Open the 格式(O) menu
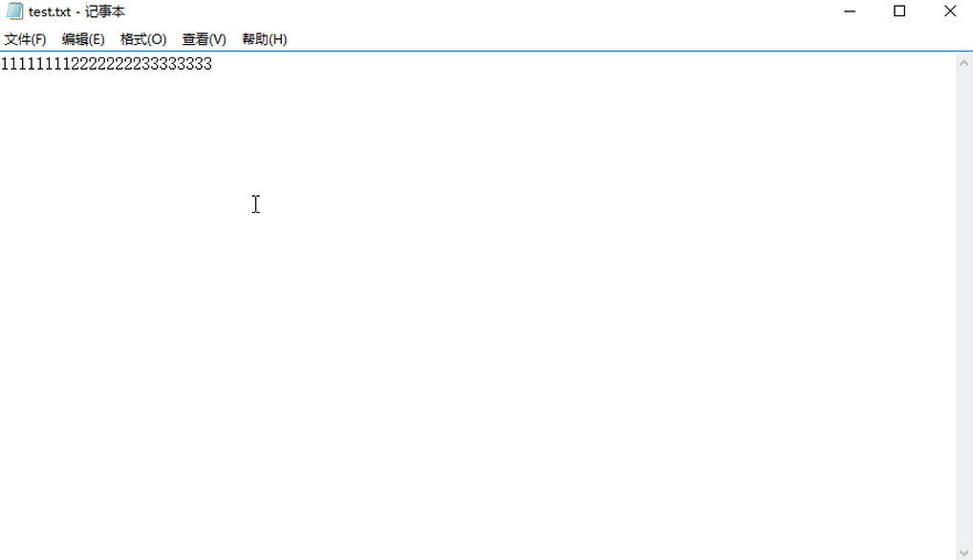The width and height of the screenshot is (973, 560). pos(143,39)
